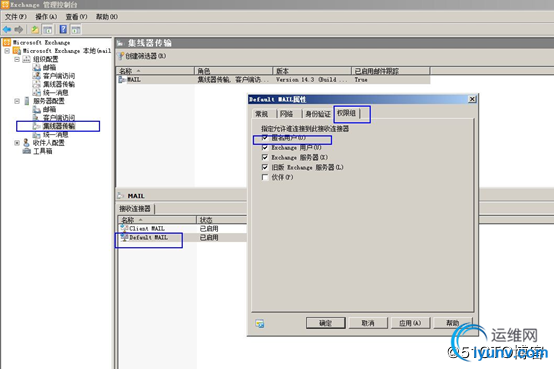This screenshot has height=369, width=554.
Task: Switch to 常规 tab in properties dialog
Action: pyautogui.click(x=261, y=114)
